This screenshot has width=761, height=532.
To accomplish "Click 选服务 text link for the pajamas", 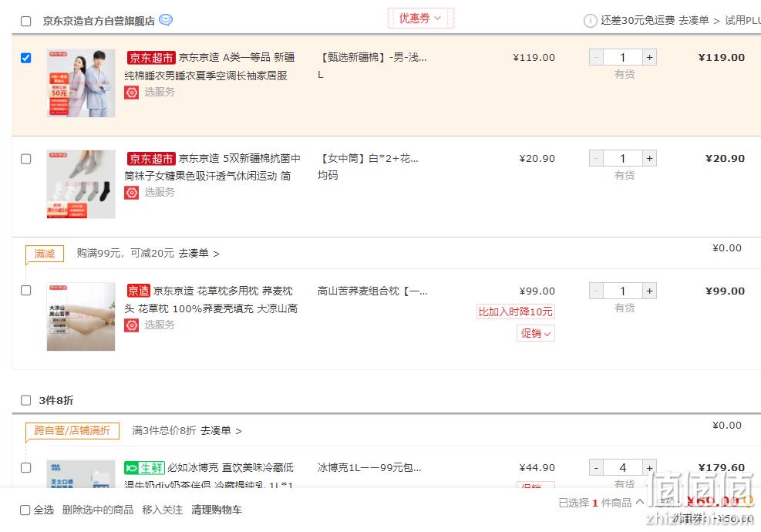I will click(159, 93).
